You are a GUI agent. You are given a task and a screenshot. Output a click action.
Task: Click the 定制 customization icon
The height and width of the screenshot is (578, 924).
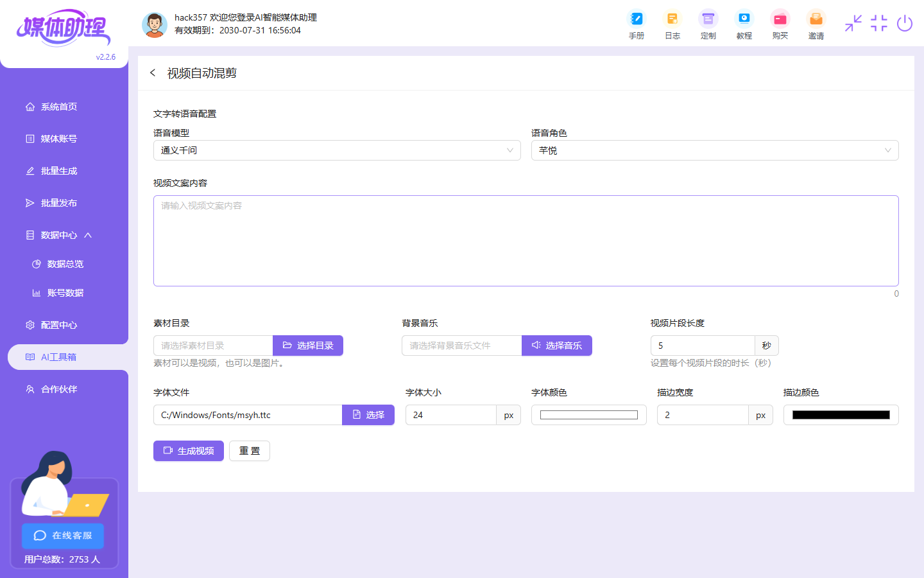[x=708, y=24]
